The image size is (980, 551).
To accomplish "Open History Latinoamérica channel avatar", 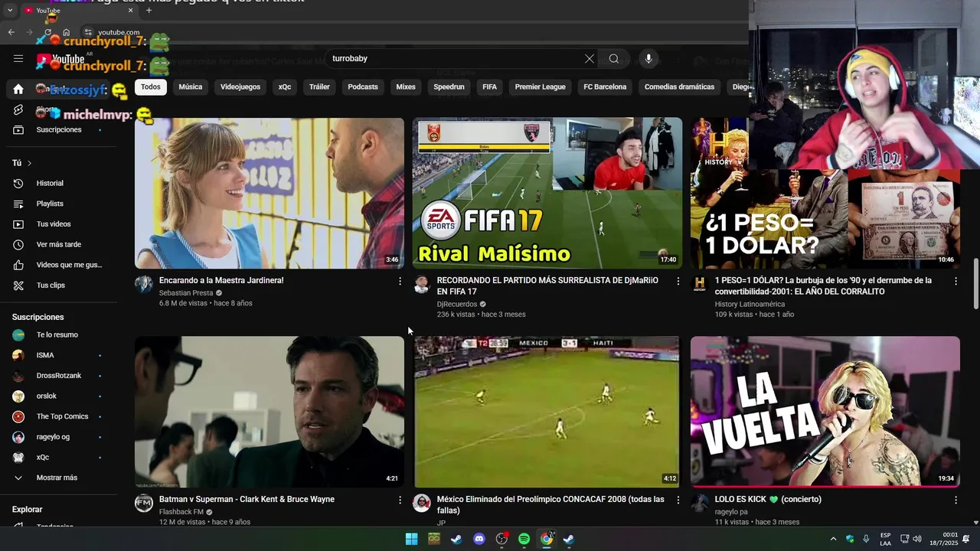I will pos(700,285).
